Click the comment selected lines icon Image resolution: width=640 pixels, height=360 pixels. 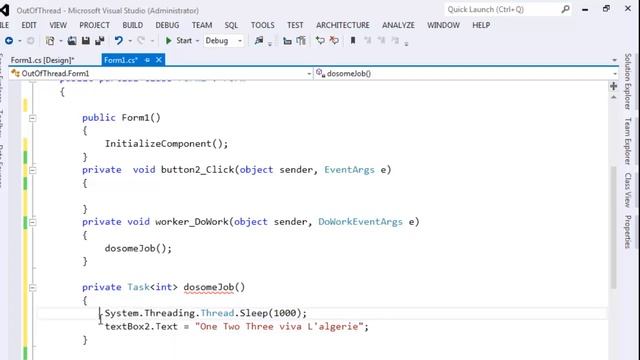click(320, 40)
